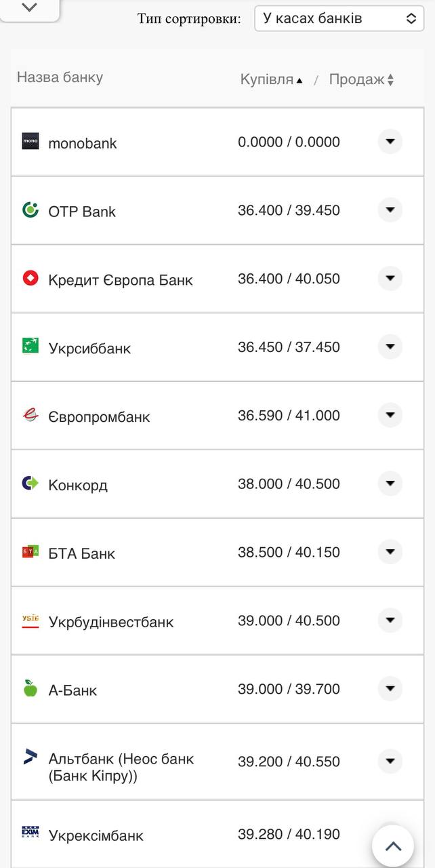Select the OTP Bank logo
The image size is (435, 868).
[x=31, y=210]
